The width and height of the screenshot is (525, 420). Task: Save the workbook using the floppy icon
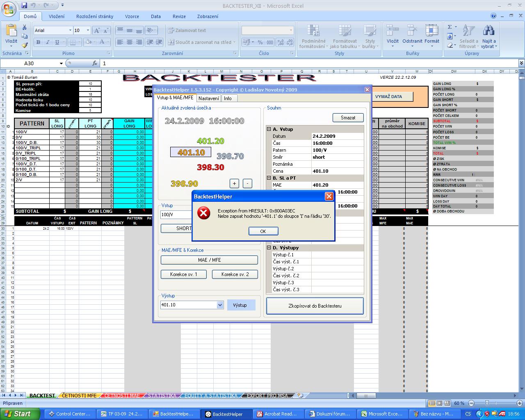(24, 5)
